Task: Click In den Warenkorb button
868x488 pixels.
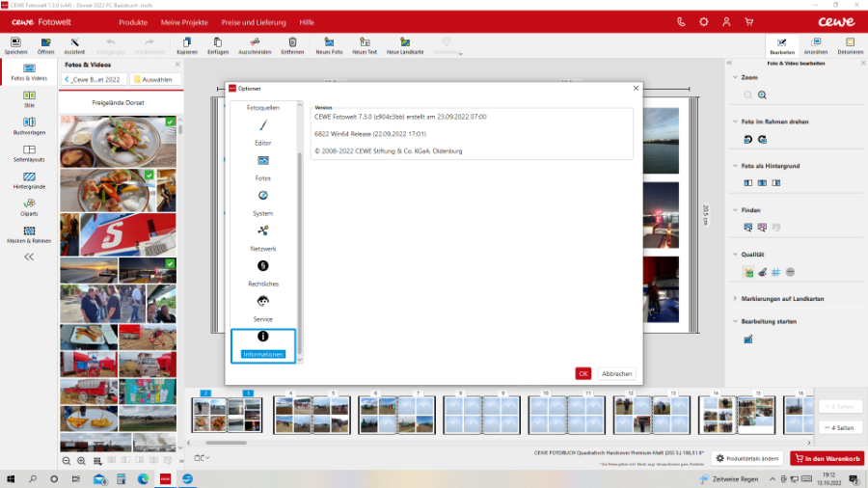Action: pyautogui.click(x=827, y=458)
